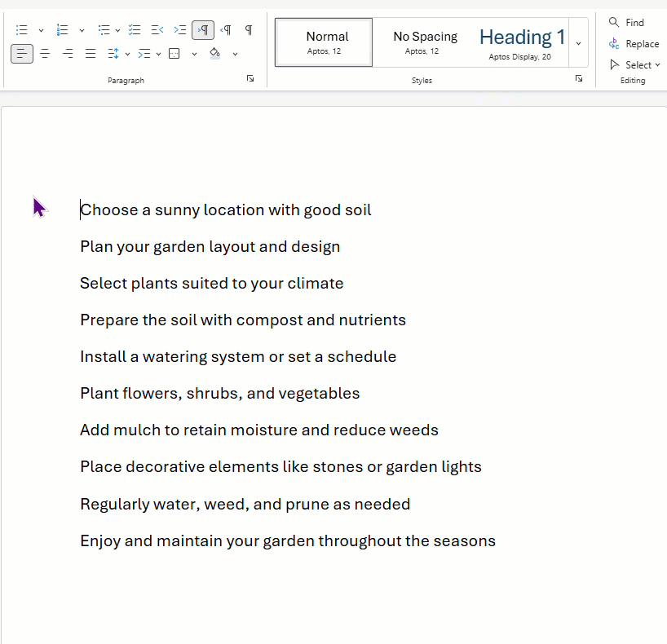
Task: Apply the Heading 1 style
Action: click(519, 42)
